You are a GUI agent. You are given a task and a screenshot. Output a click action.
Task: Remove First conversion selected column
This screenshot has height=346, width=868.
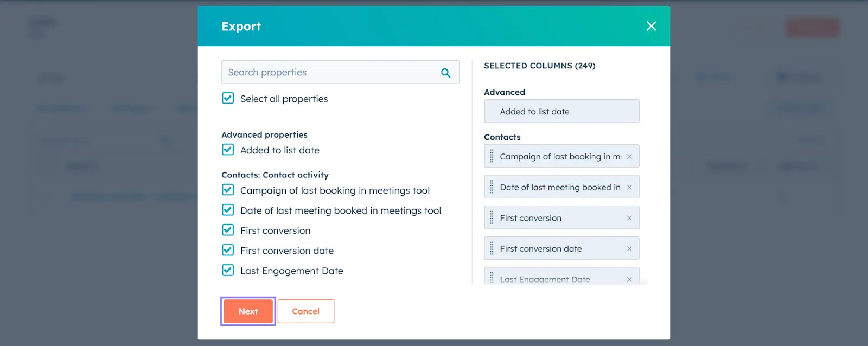tap(629, 218)
